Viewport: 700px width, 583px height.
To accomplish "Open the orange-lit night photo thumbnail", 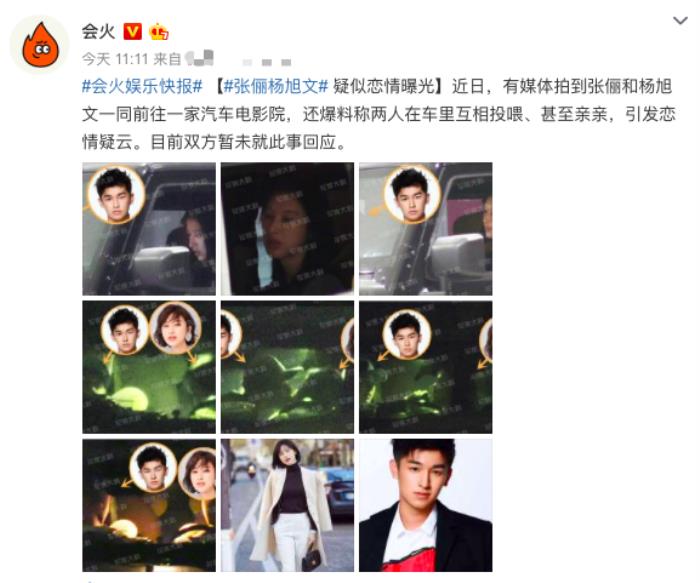I will [149, 505].
